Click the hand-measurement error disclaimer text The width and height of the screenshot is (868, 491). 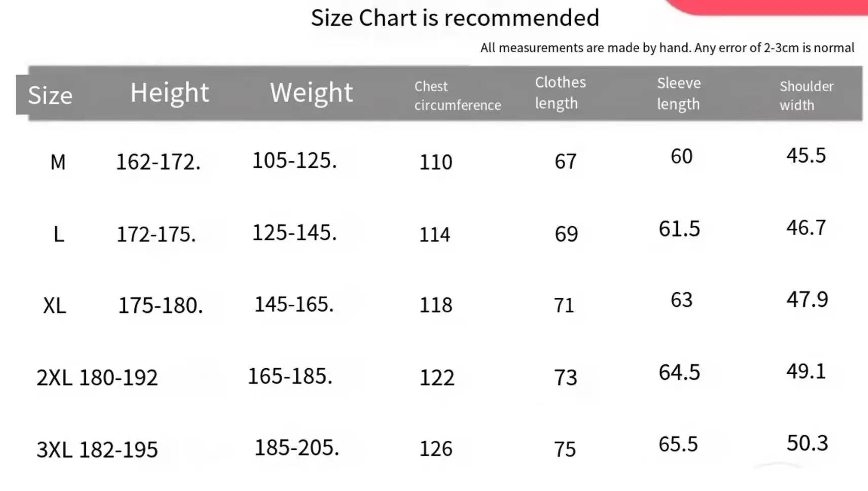667,48
